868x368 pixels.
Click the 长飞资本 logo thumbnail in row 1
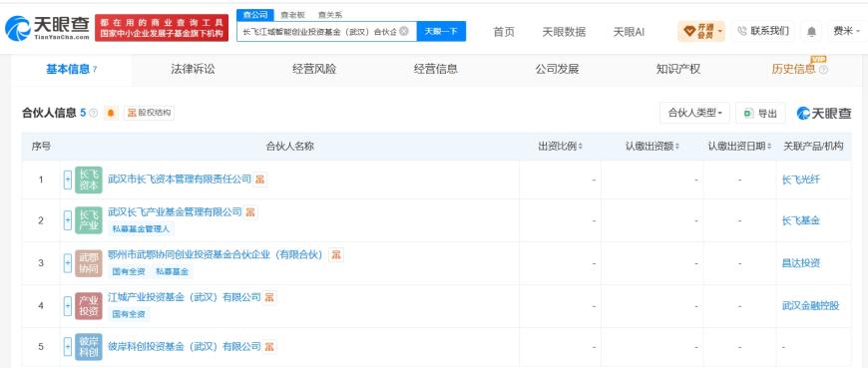tap(89, 180)
